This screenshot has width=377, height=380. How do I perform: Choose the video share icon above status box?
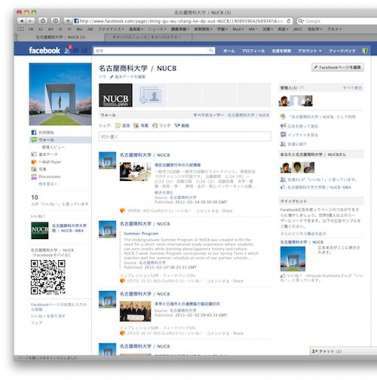177,125
